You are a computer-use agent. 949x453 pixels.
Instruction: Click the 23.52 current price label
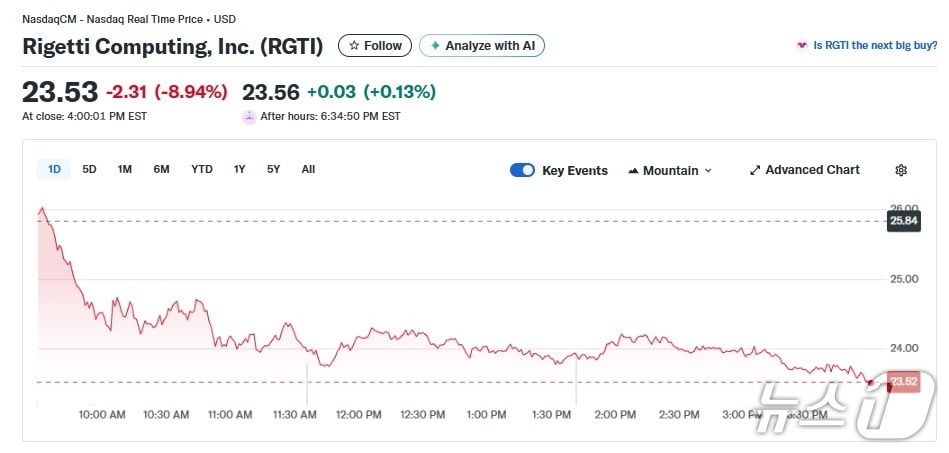coord(903,382)
